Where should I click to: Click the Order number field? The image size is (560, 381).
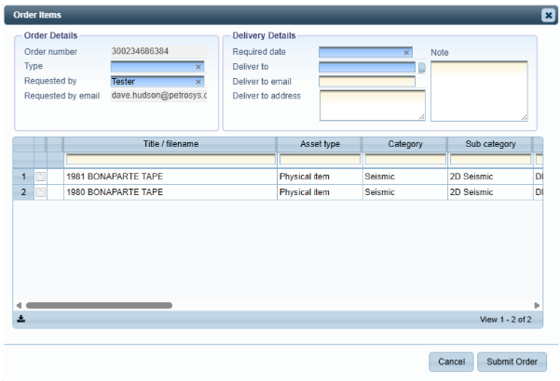tap(159, 51)
